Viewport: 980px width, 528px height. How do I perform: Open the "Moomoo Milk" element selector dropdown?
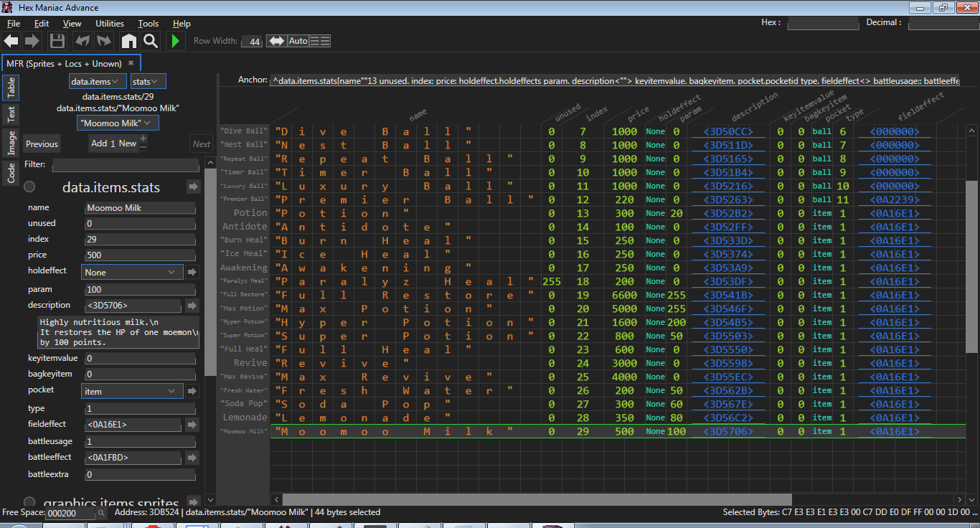pos(118,123)
